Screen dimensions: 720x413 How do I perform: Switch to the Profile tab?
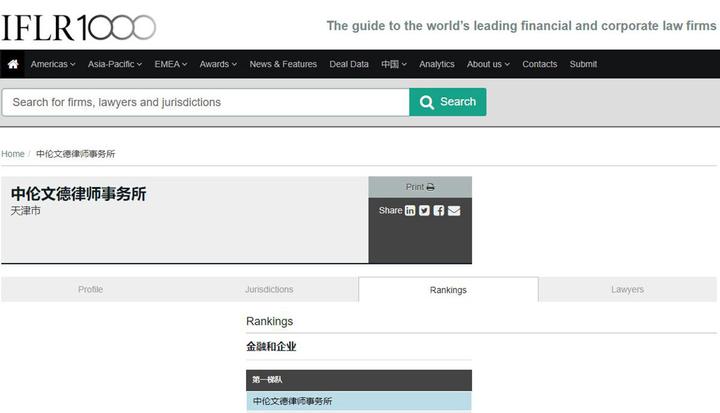click(90, 289)
